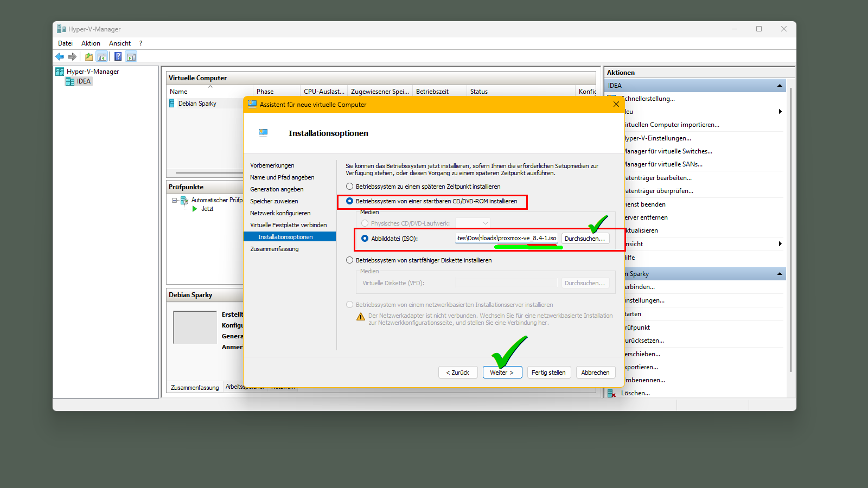Image resolution: width=868 pixels, height=488 pixels.
Task: Click the up-one-level folder icon
Action: tap(88, 56)
